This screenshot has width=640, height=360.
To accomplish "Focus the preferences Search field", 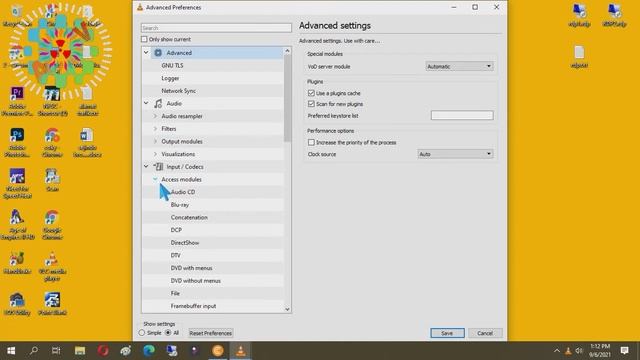I will pos(216,28).
